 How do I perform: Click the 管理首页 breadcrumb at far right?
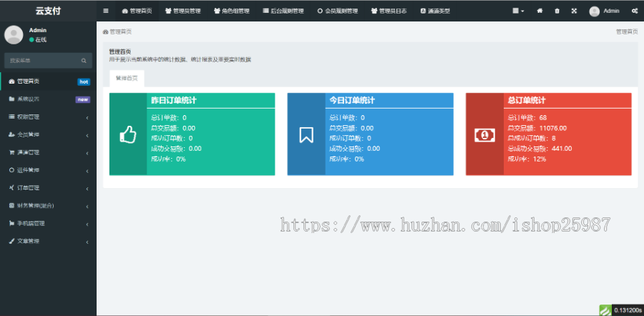pyautogui.click(x=627, y=31)
